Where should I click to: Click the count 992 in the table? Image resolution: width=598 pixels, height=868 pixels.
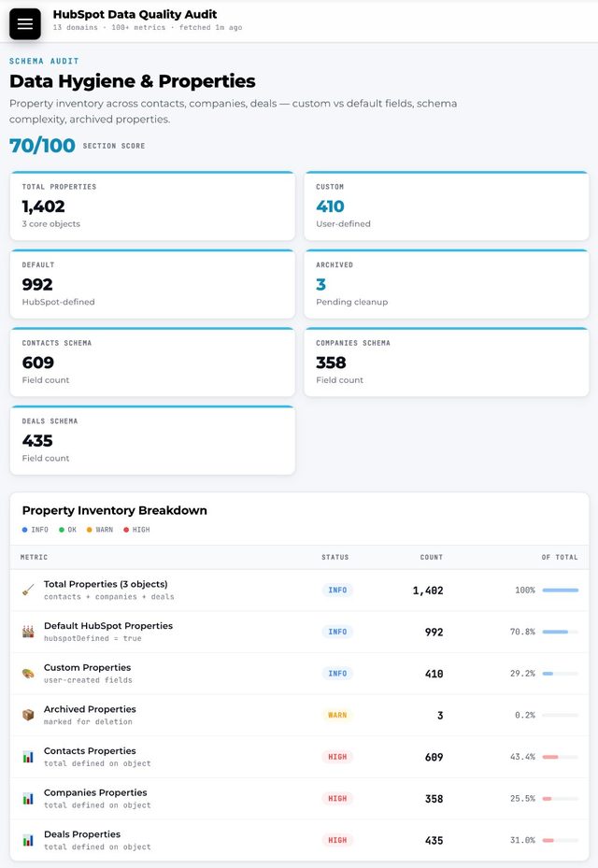[434, 633]
